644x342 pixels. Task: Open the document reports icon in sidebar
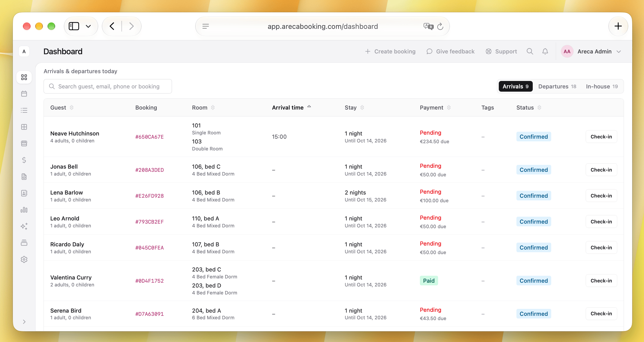(24, 177)
